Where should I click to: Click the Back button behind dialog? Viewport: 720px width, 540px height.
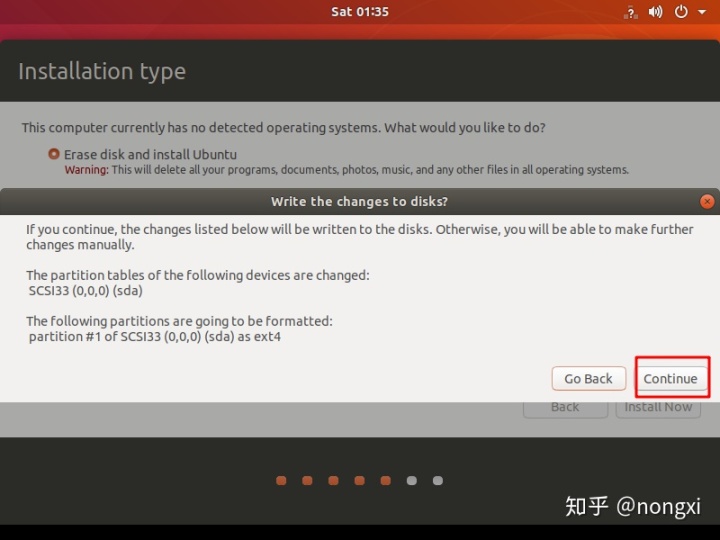tap(565, 408)
